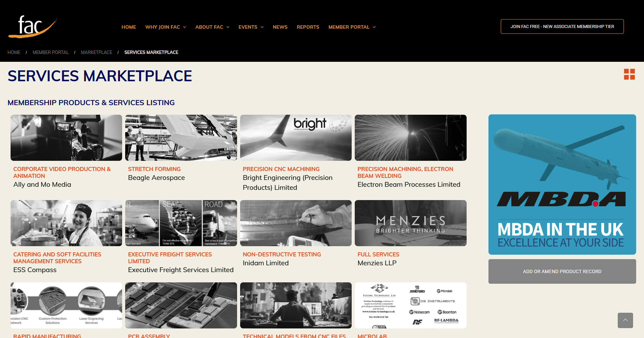Open the Home menu item
This screenshot has width=644, height=338.
129,27
